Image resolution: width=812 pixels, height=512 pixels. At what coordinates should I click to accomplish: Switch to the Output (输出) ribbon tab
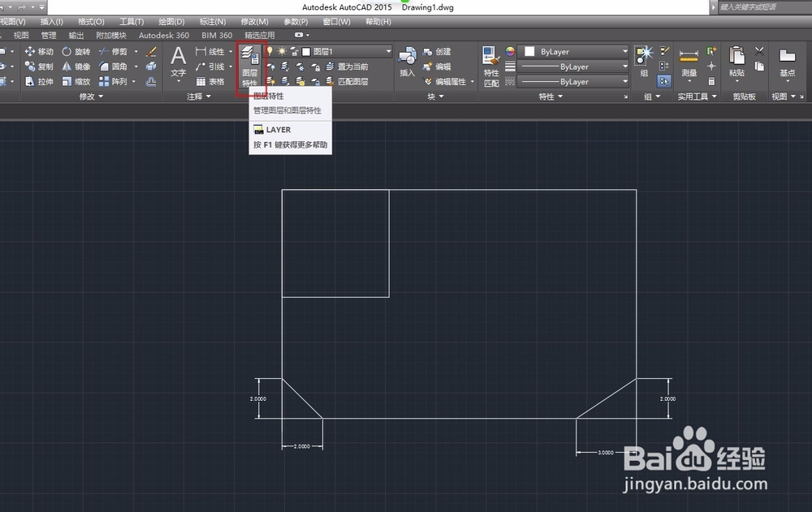coord(76,35)
